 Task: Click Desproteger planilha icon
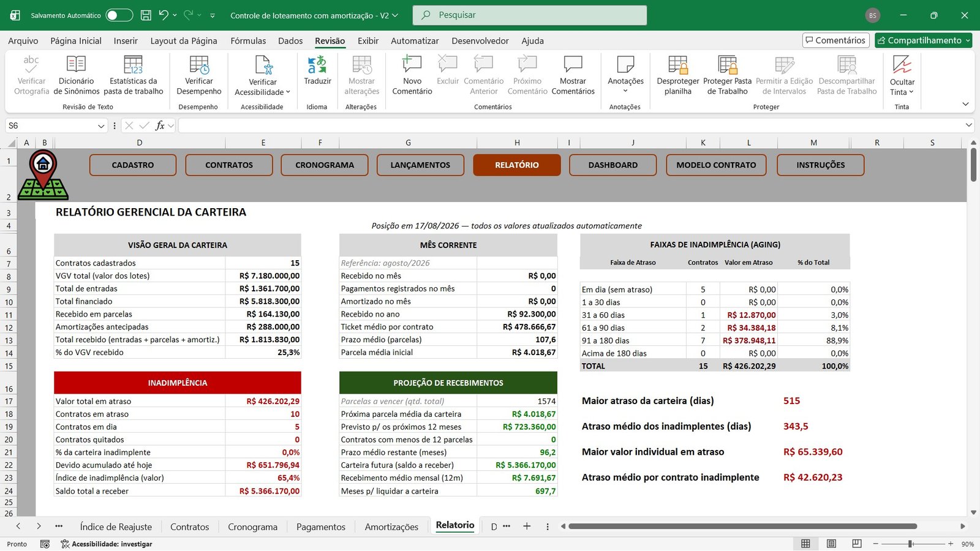point(677,64)
